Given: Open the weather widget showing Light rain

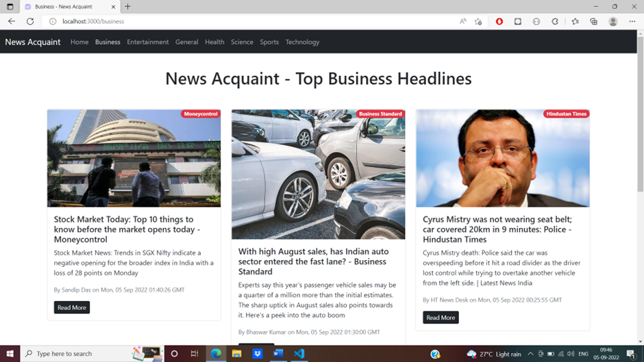Looking at the screenshot, I should pos(494,354).
